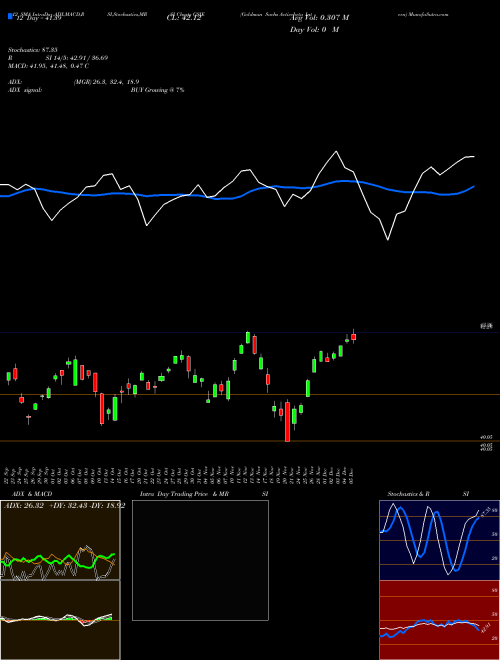Click the ADX indicator mini chart
The height and width of the screenshot is (660, 500).
(60, 540)
